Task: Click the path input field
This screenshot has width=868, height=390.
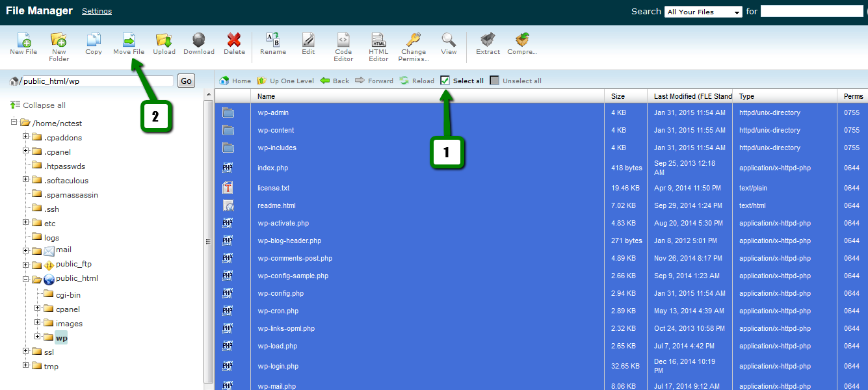Action: tap(98, 81)
